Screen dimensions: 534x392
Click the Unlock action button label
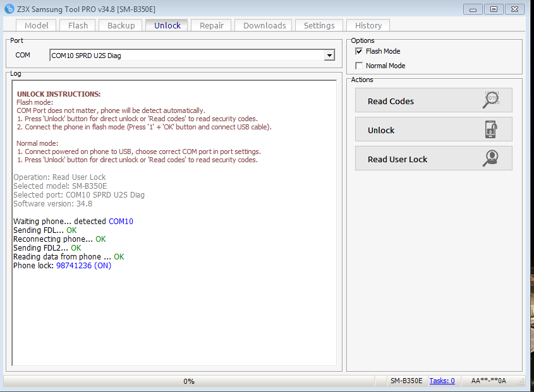tap(381, 130)
